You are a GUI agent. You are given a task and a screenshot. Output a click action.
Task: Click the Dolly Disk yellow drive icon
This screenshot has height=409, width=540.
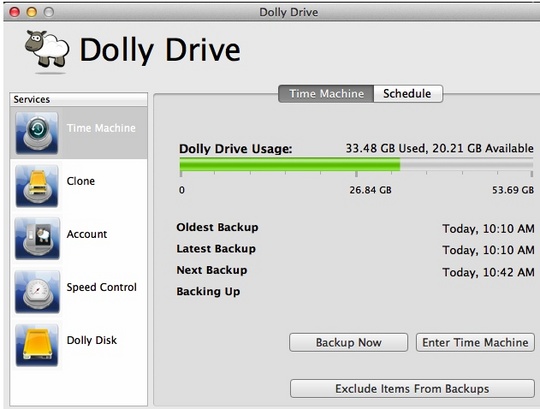tap(37, 345)
